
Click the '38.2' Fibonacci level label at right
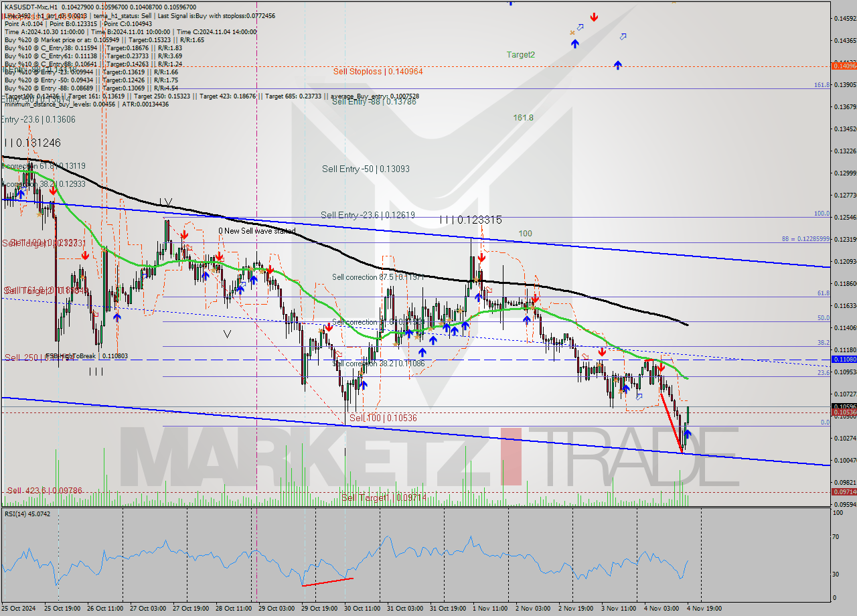click(x=823, y=342)
